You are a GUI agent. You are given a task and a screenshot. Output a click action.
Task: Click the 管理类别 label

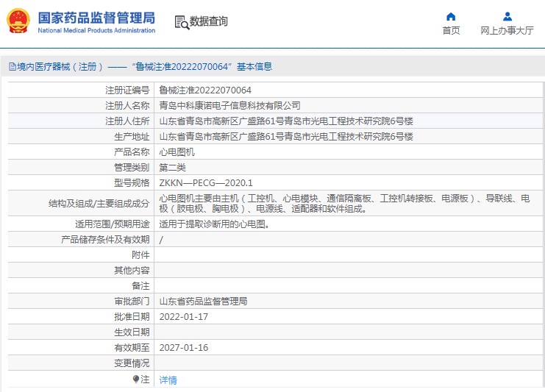pyautogui.click(x=132, y=168)
